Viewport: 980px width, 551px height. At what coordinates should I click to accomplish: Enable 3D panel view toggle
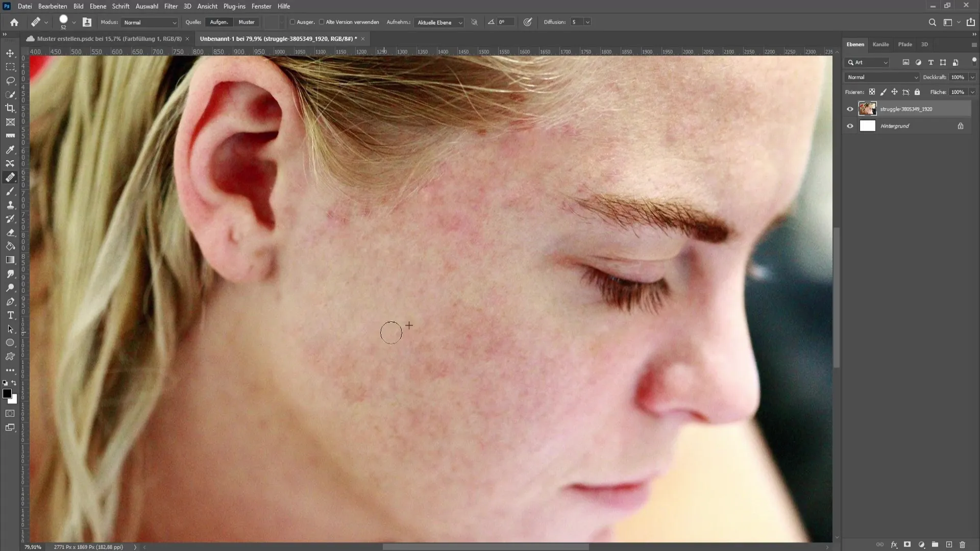coord(925,44)
